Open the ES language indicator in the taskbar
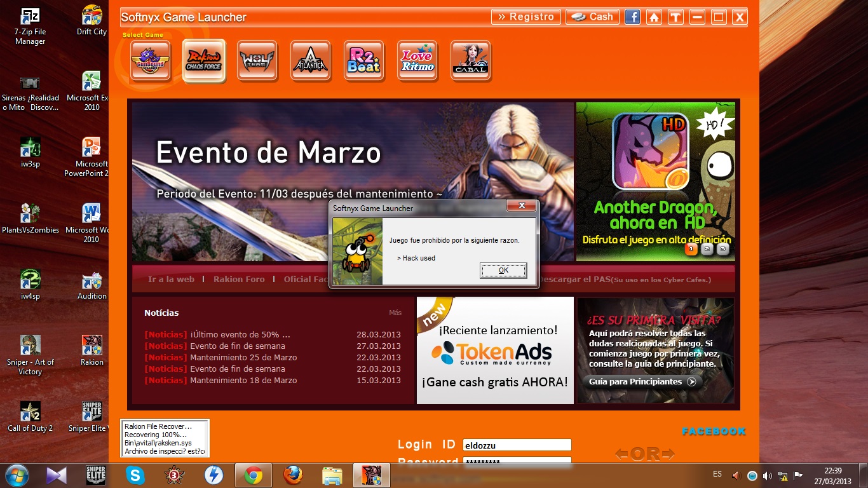Viewport: 868px width, 488px height. [717, 475]
